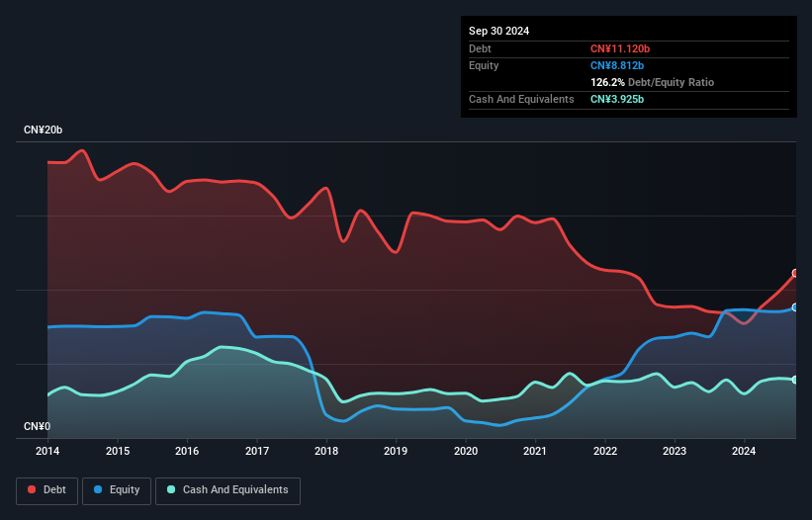Click the 2017 x-axis label

[257, 451]
